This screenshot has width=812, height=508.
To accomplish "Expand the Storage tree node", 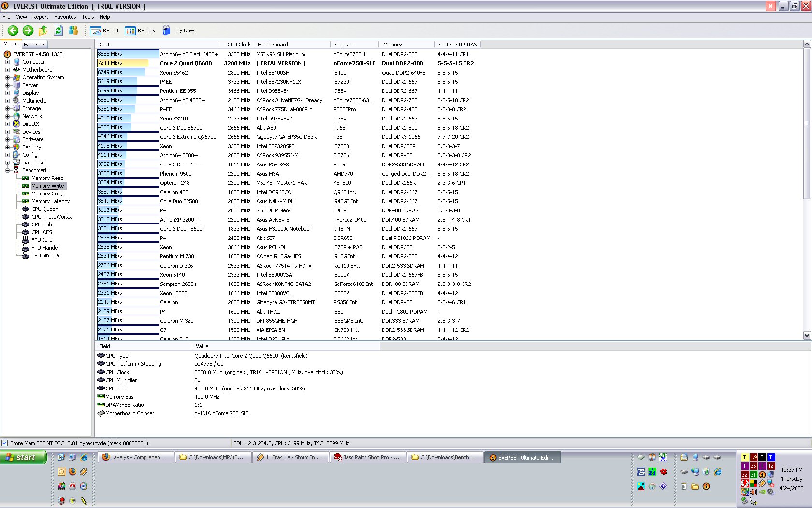I will click(x=7, y=108).
